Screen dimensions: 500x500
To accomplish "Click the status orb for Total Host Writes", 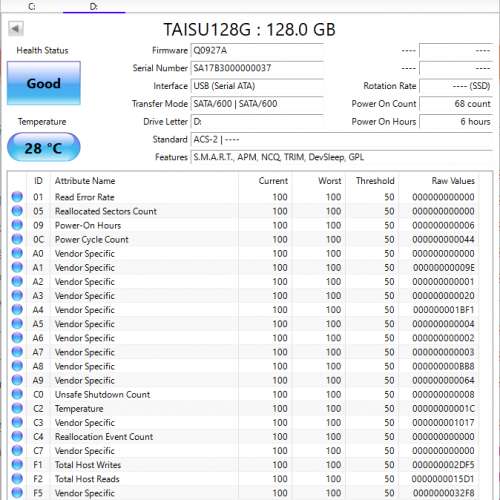I will pos(17,464).
